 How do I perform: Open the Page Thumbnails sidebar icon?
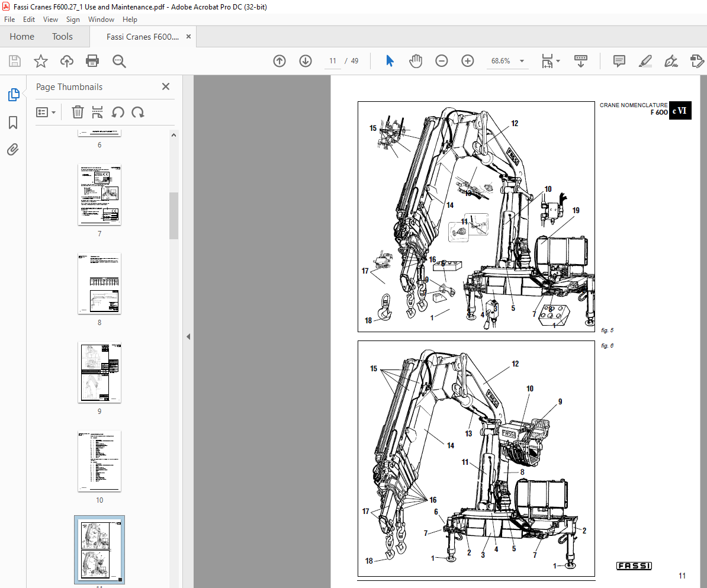14,95
